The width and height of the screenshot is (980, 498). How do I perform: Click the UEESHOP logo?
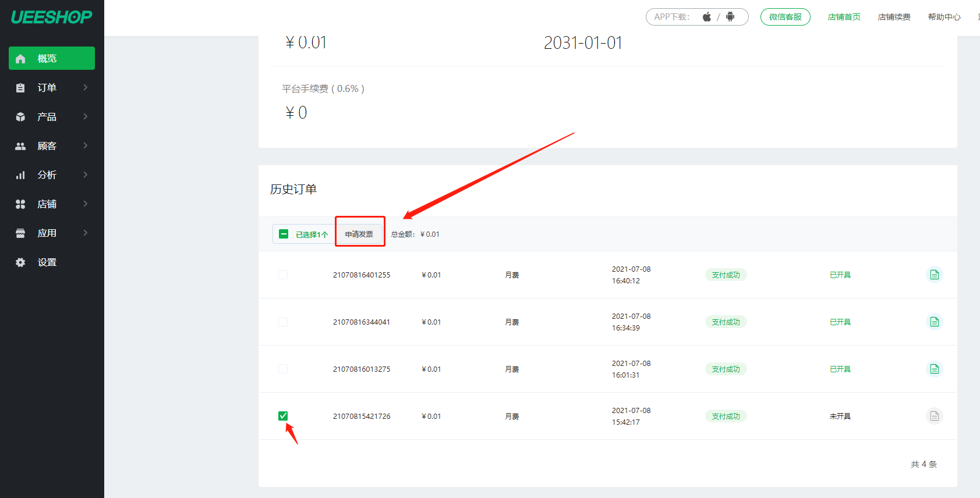tap(51, 17)
